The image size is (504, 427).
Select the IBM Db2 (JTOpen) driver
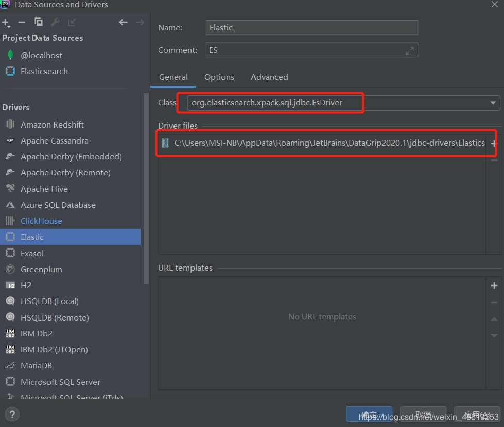(70, 349)
